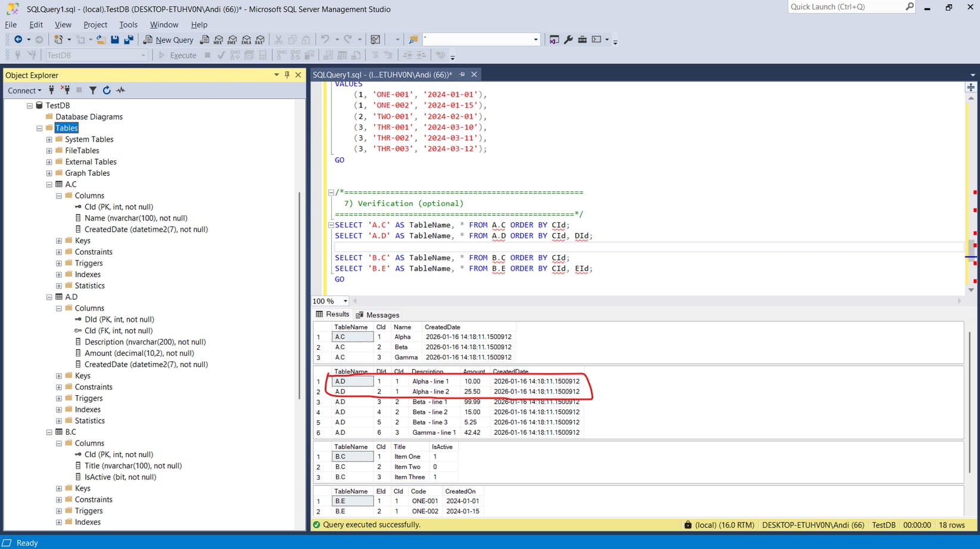Open the zoom level 100 % dropdown
The height and width of the screenshot is (549, 980).
click(x=345, y=301)
